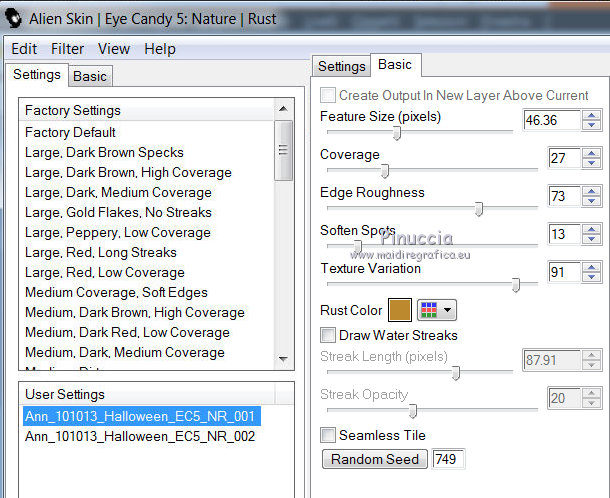610x498 pixels.
Task: Decrease Coverage with down arrow
Action: [x=591, y=163]
